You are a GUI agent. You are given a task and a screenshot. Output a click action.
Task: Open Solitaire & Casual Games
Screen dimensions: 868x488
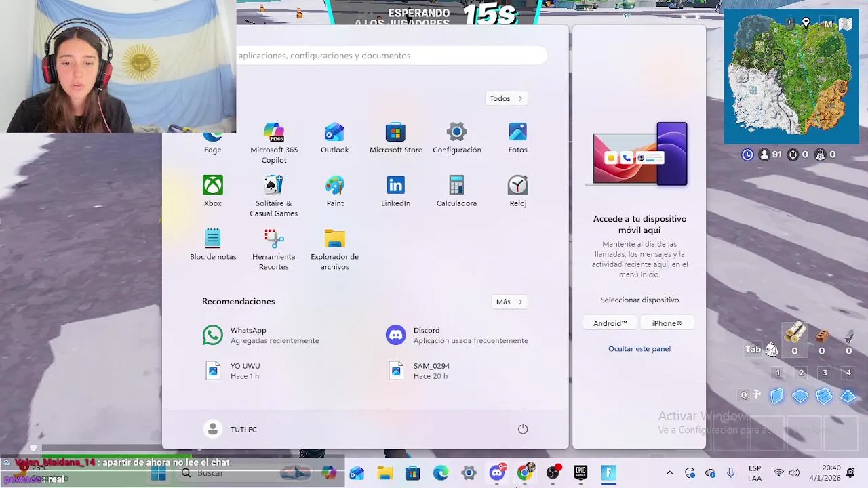274,197
